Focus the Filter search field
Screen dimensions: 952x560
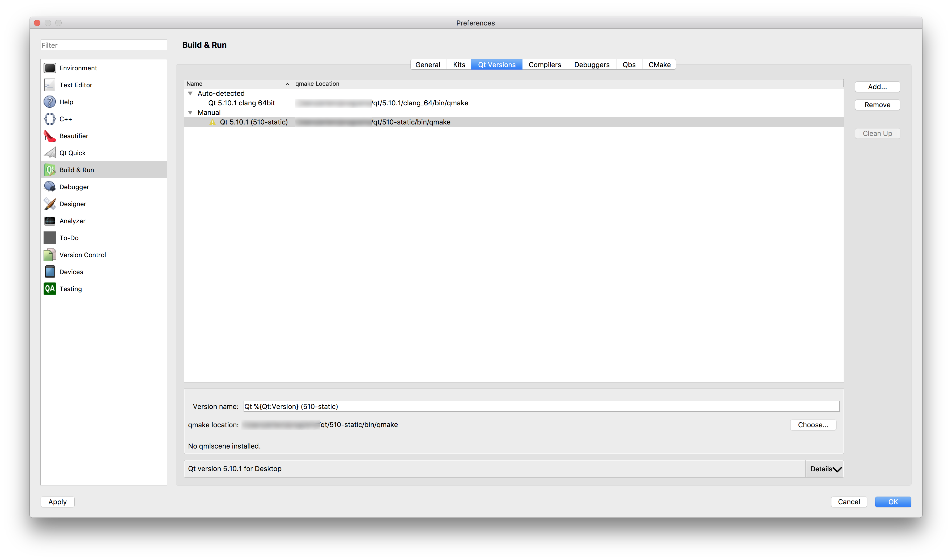tap(104, 45)
